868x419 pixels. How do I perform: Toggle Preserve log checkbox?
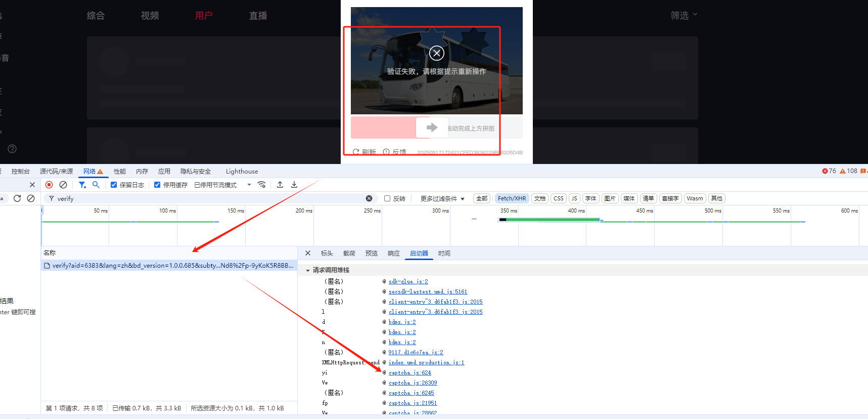click(x=114, y=185)
